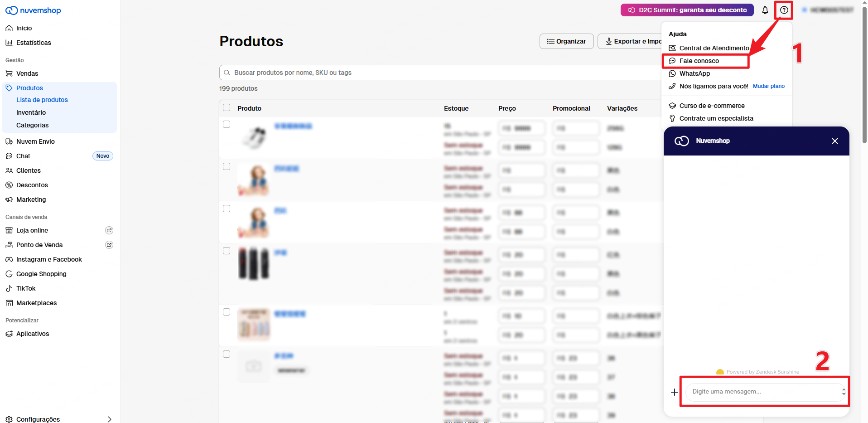Open black bottles product thumbnail

[254, 264]
